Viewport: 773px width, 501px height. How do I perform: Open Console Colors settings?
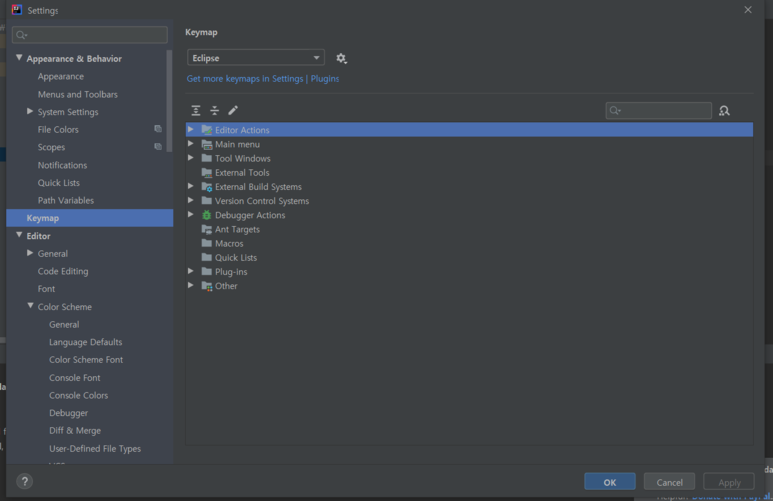[78, 395]
